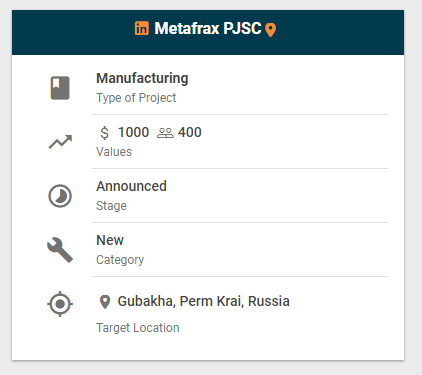
Task: Select the stage clock pie icon
Action: pos(60,196)
